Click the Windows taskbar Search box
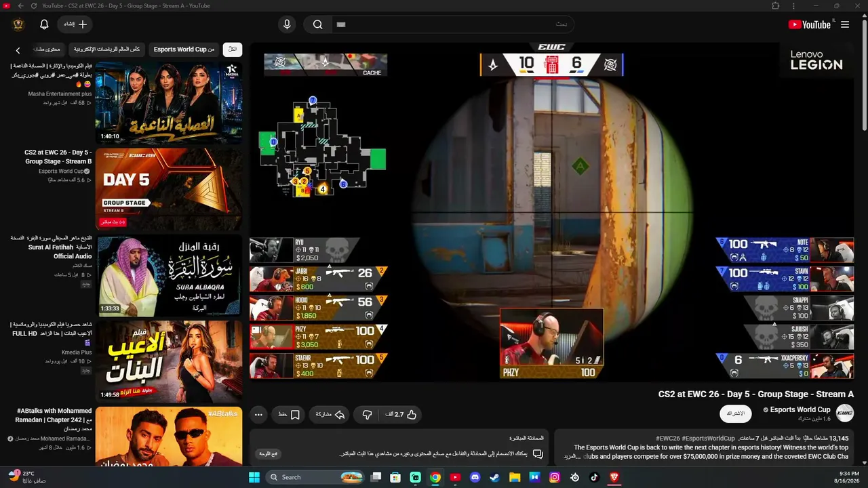 click(x=316, y=477)
